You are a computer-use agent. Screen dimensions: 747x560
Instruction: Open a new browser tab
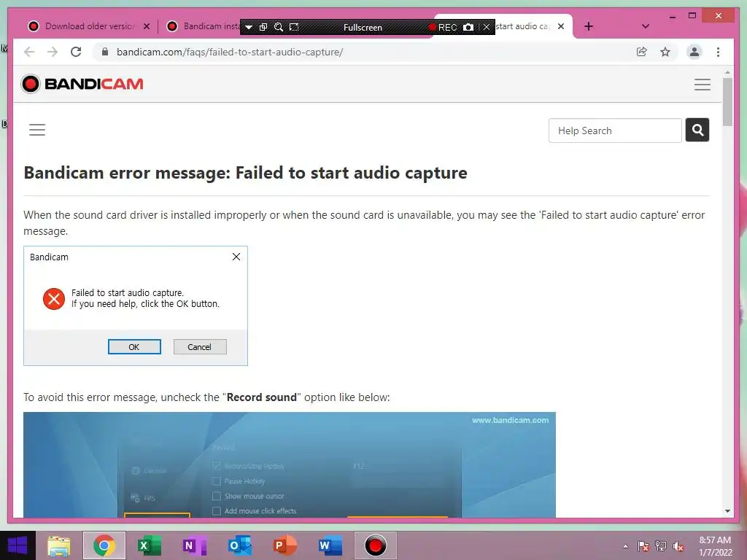pos(589,26)
